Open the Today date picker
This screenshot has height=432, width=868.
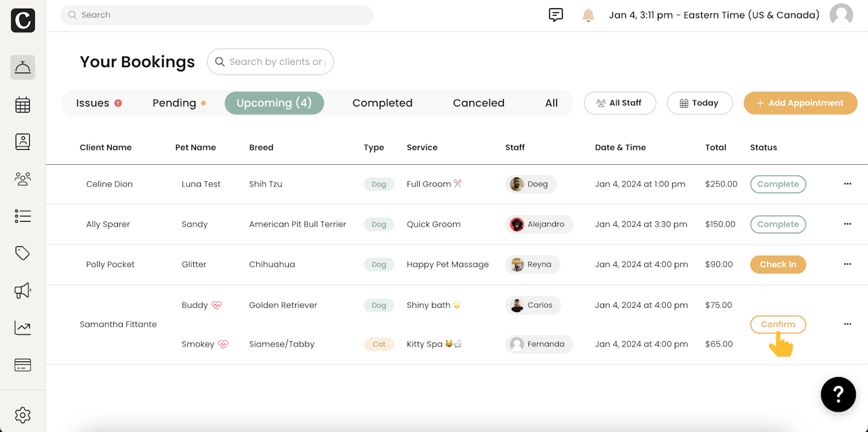point(699,103)
